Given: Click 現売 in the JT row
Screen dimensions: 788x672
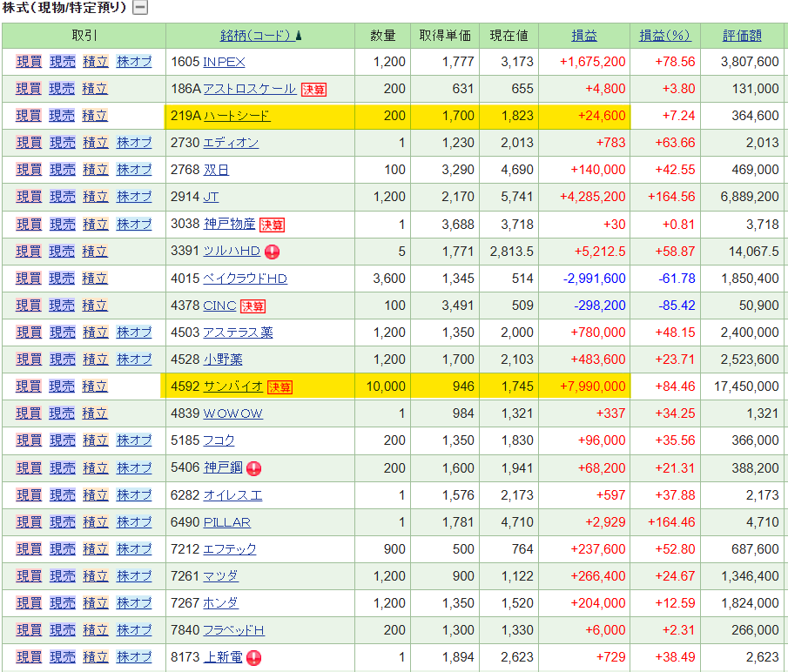Looking at the screenshot, I should tap(62, 197).
